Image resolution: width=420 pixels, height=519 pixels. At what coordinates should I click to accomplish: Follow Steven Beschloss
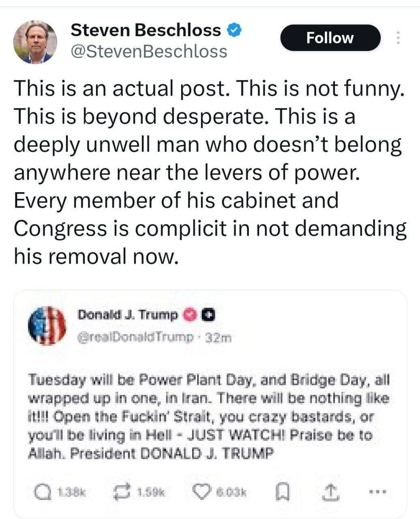tap(330, 38)
